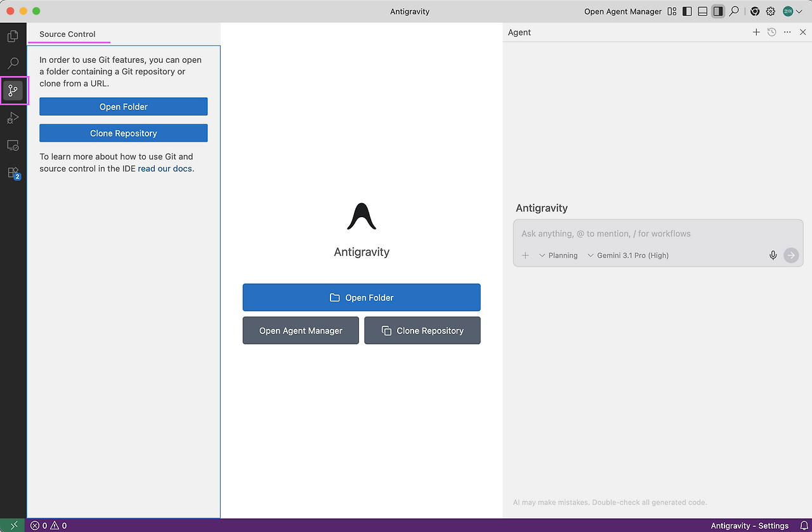Expand the Gemini 3.1 Pro (High) model dropdown
The image size is (812, 532).
click(628, 255)
